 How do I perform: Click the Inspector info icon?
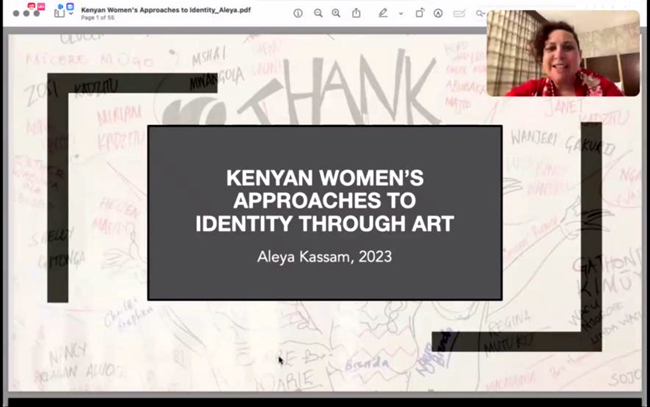tap(298, 13)
